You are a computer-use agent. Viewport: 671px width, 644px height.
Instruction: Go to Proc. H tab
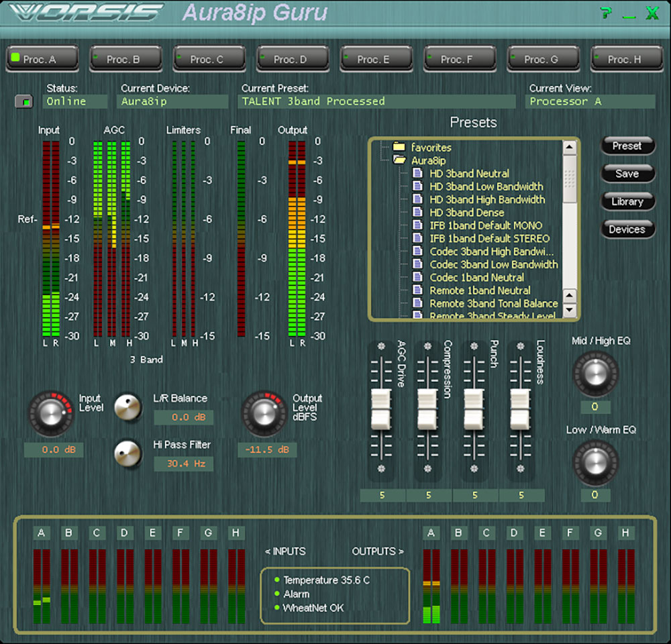(x=627, y=58)
